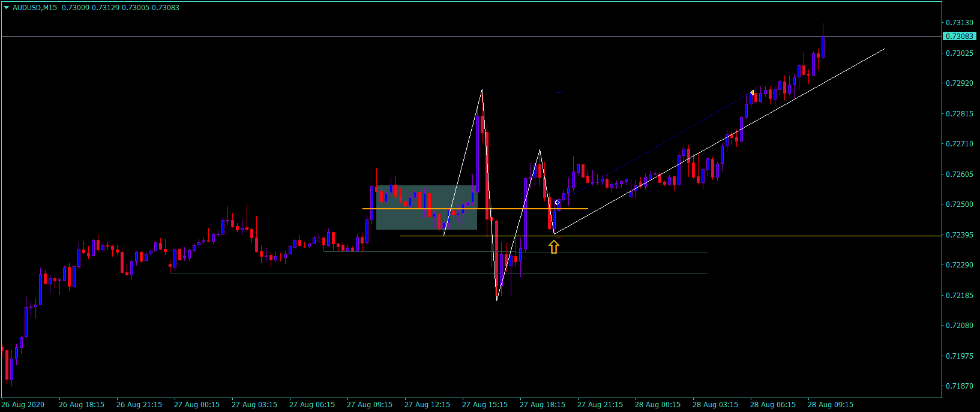
Task: Click the 0.72290 price scale label
Action: [959, 265]
